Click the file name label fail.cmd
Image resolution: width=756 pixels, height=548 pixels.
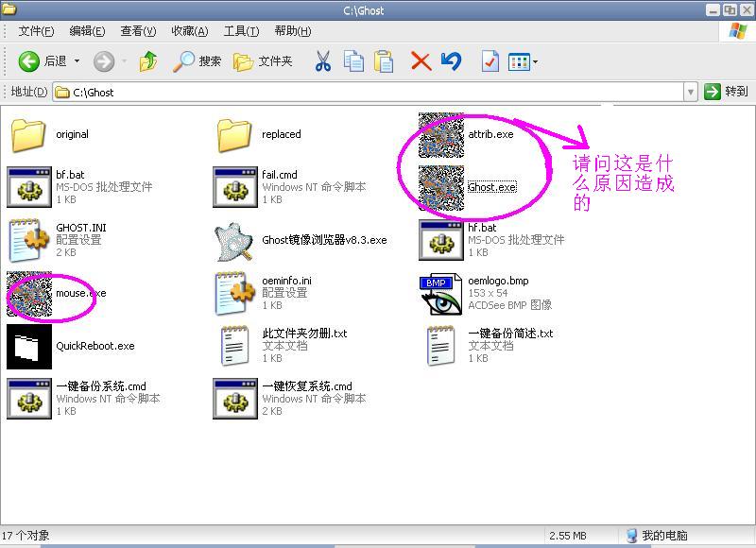pyautogui.click(x=279, y=175)
